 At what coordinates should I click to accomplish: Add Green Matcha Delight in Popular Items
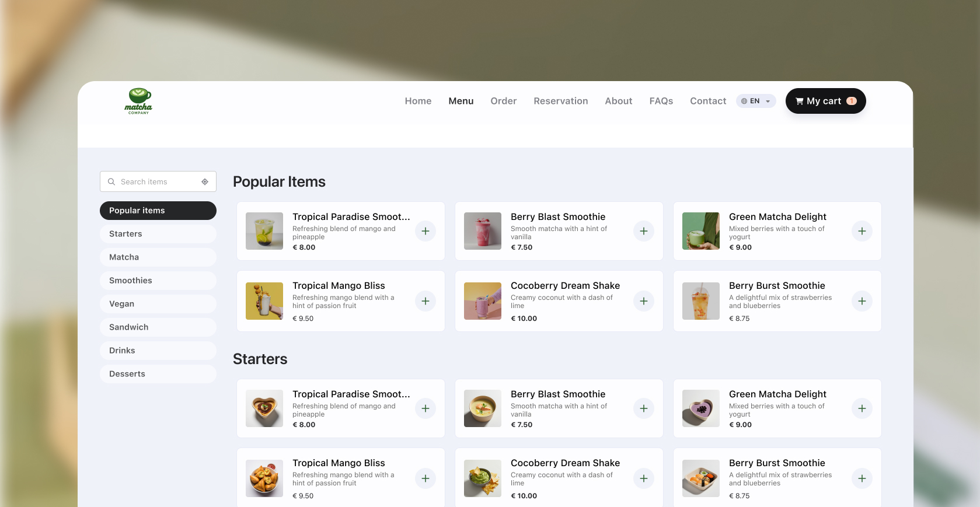coord(862,231)
